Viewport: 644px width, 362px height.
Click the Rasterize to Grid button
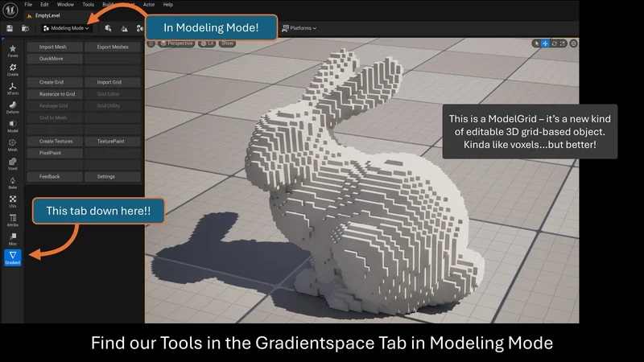[55, 94]
